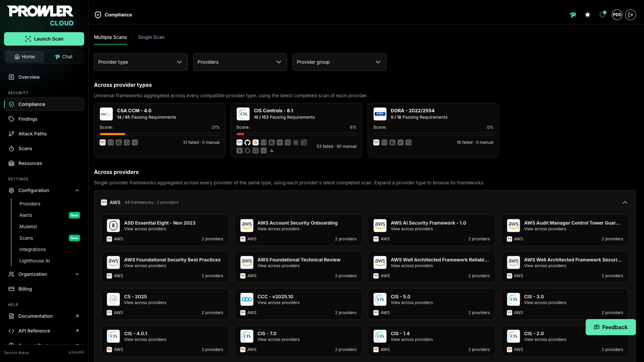This screenshot has width=644, height=362.
Task: Click the CSA CCM score progress bar
Action: [160, 134]
